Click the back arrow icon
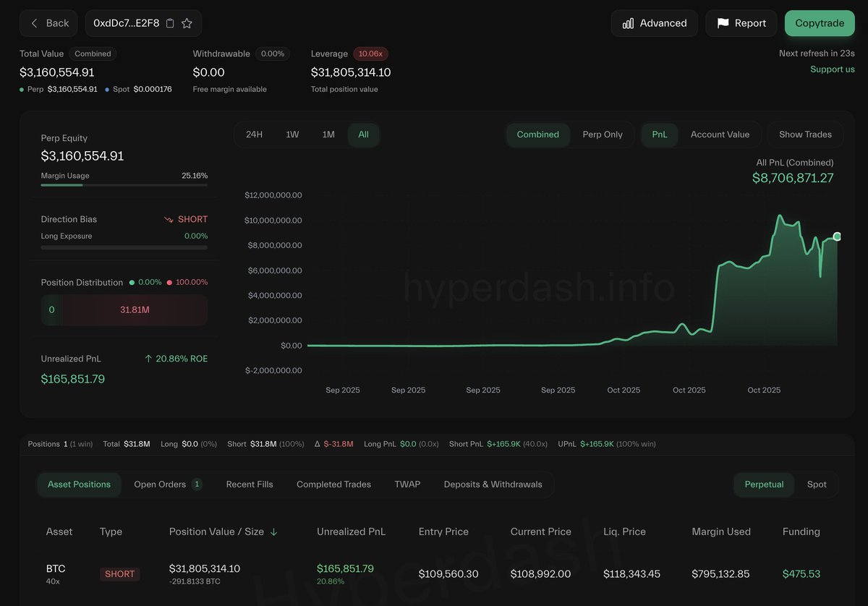Viewport: 868px width, 606px height. [33, 23]
